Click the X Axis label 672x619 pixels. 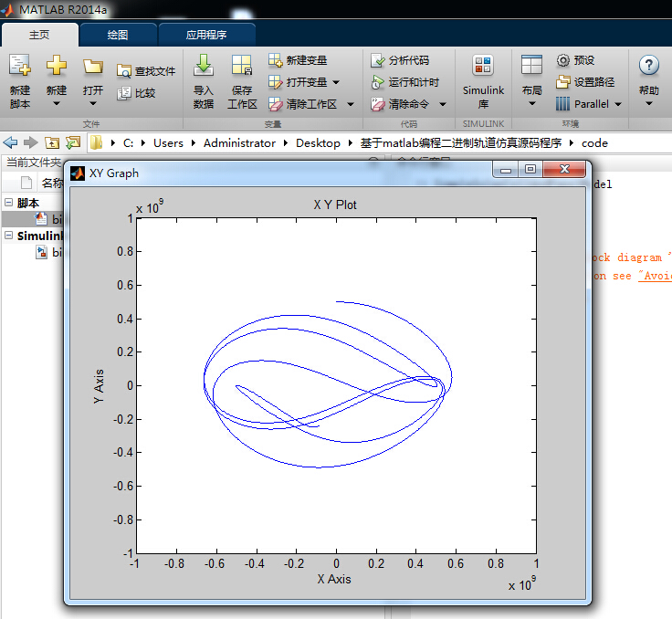click(334, 579)
